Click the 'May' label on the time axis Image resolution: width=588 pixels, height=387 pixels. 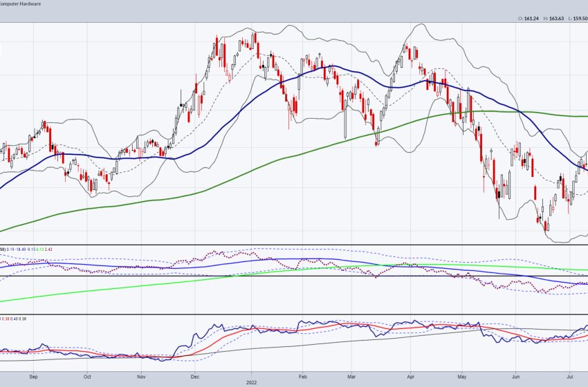[x=462, y=377]
